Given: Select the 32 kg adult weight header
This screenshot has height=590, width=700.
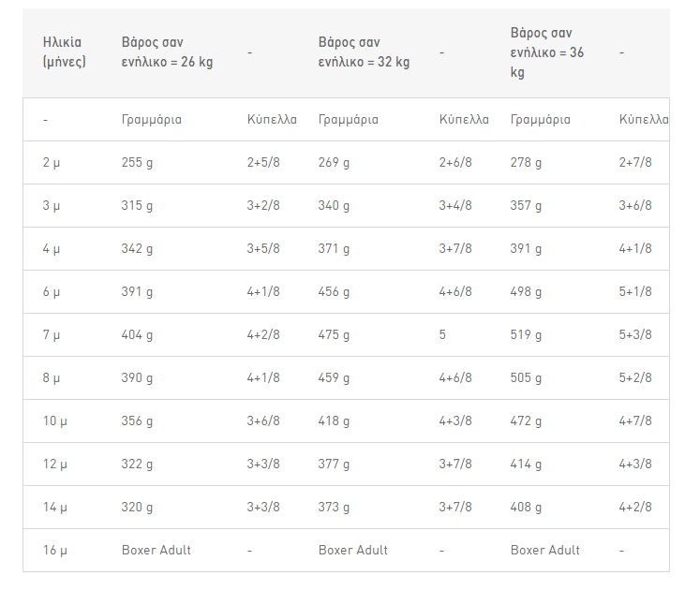Looking at the screenshot, I should [364, 52].
